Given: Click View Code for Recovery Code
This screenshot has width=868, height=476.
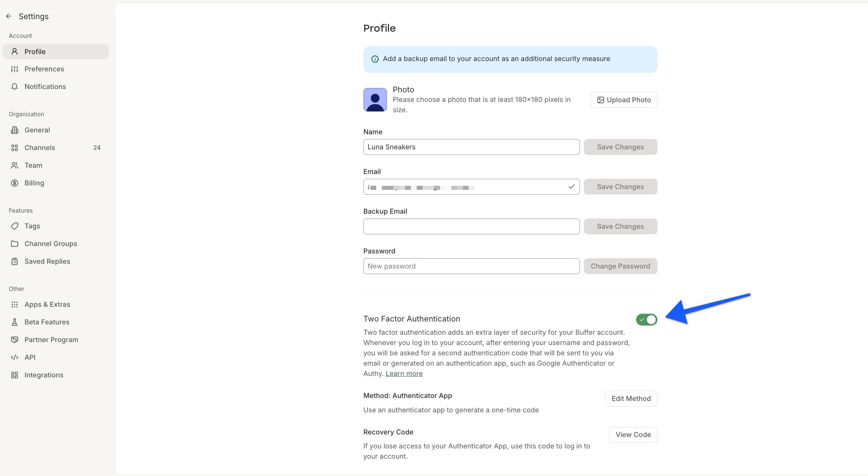Looking at the screenshot, I should click(633, 434).
